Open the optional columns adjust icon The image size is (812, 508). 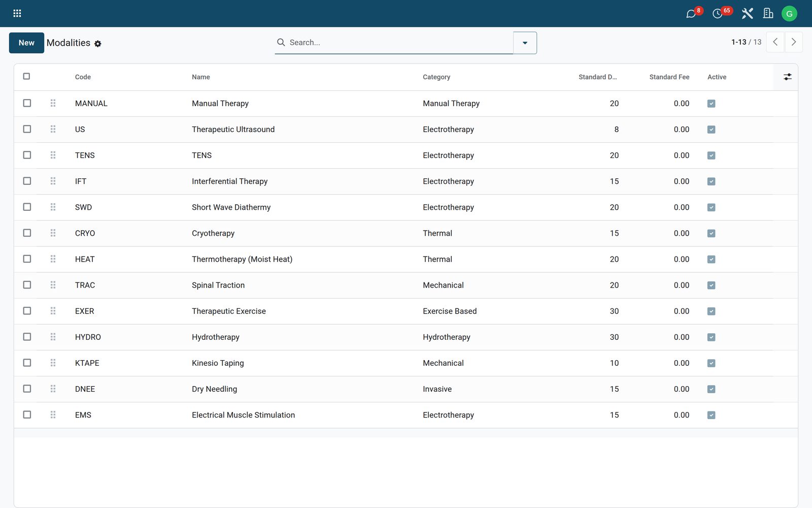tap(787, 77)
